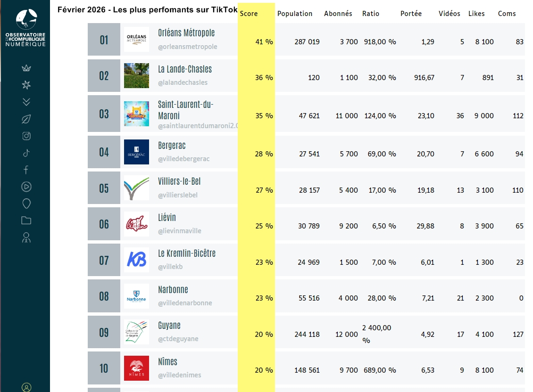Screen dimensions: 533x392
Task: Open the person ribbon icon in sidebar
Action: point(26,237)
